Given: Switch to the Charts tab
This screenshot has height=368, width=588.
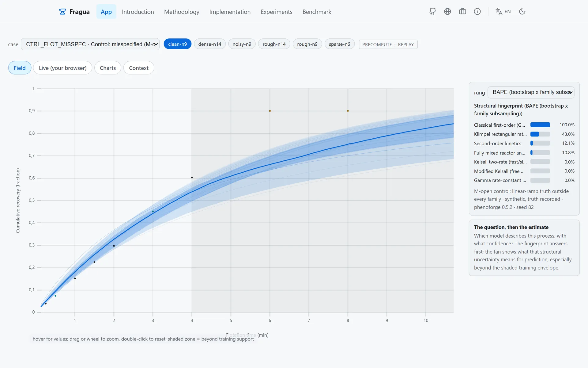Looking at the screenshot, I should tap(108, 68).
